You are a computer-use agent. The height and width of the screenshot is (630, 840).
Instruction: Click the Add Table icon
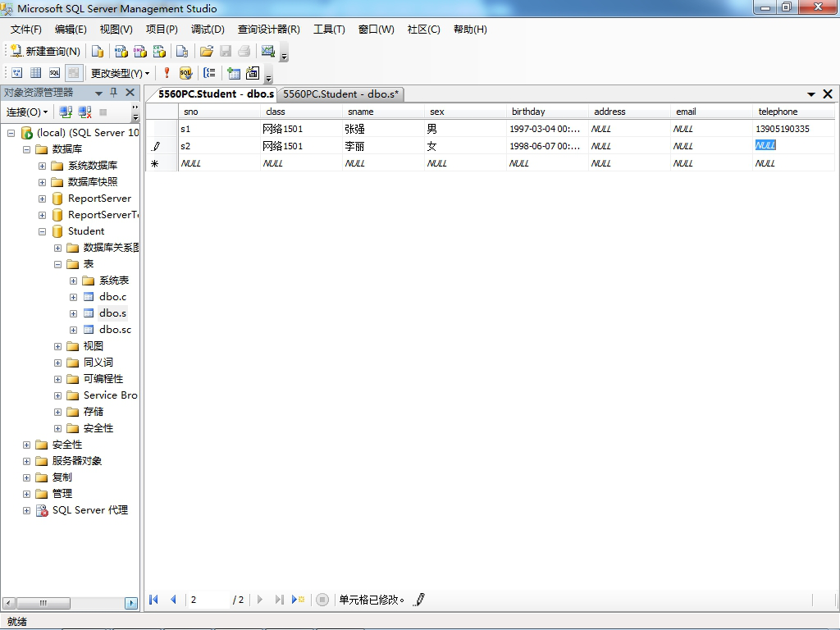pyautogui.click(x=234, y=73)
